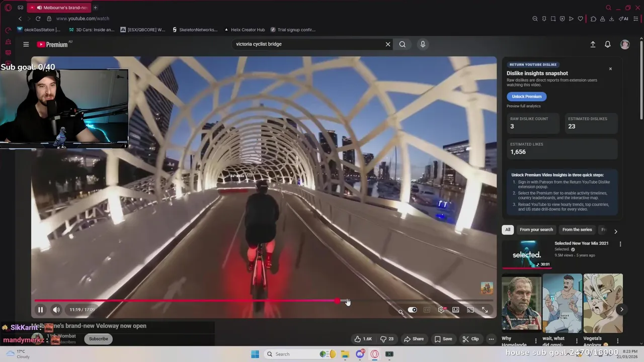Open Trial signup confir... bookmark
Image resolution: width=644 pixels, height=362 pixels.
293,30
